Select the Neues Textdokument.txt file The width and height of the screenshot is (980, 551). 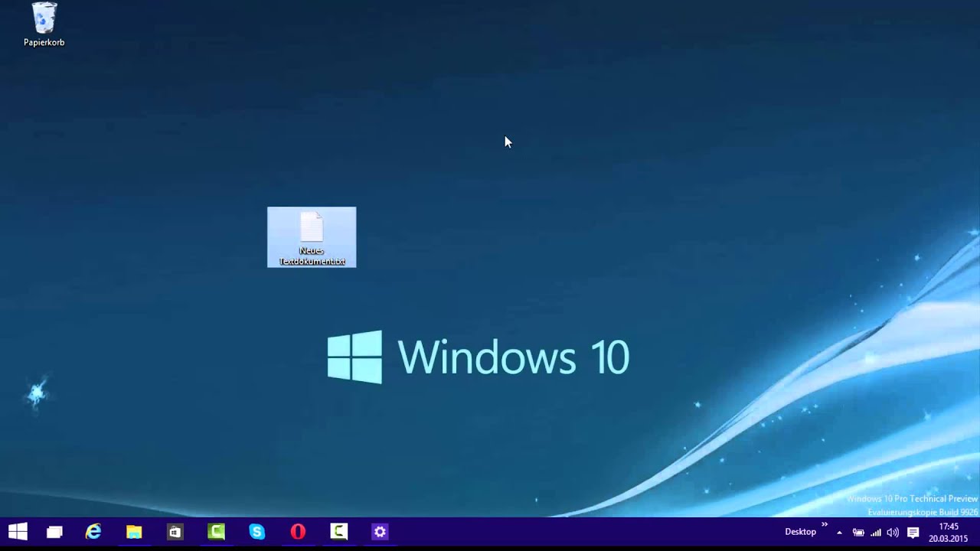point(312,237)
